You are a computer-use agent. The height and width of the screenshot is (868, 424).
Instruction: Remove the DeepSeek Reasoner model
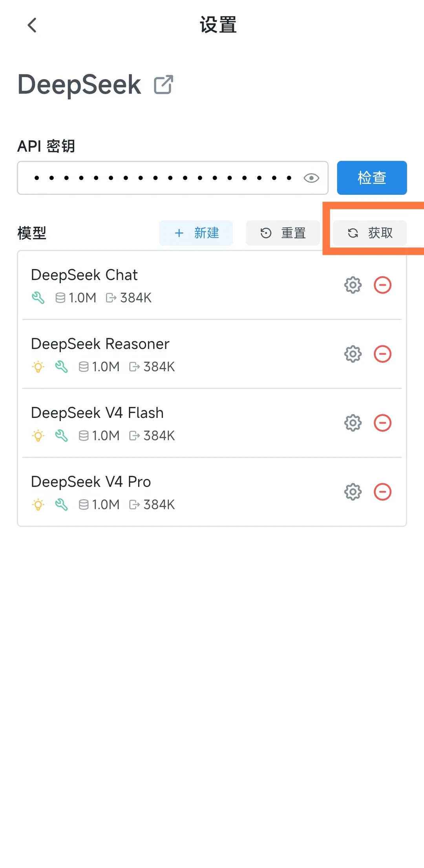pyautogui.click(x=382, y=354)
